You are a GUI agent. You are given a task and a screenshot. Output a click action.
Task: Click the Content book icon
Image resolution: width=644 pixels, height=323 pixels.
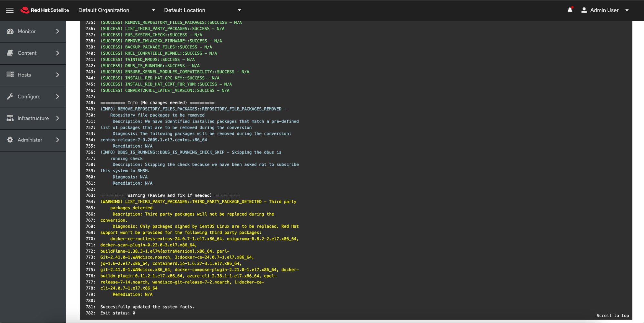(10, 53)
